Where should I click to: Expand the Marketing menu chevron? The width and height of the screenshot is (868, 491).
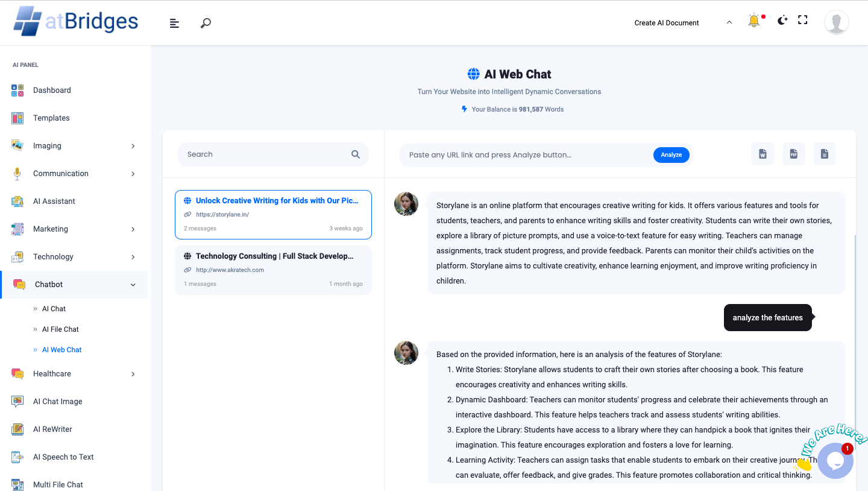click(133, 229)
